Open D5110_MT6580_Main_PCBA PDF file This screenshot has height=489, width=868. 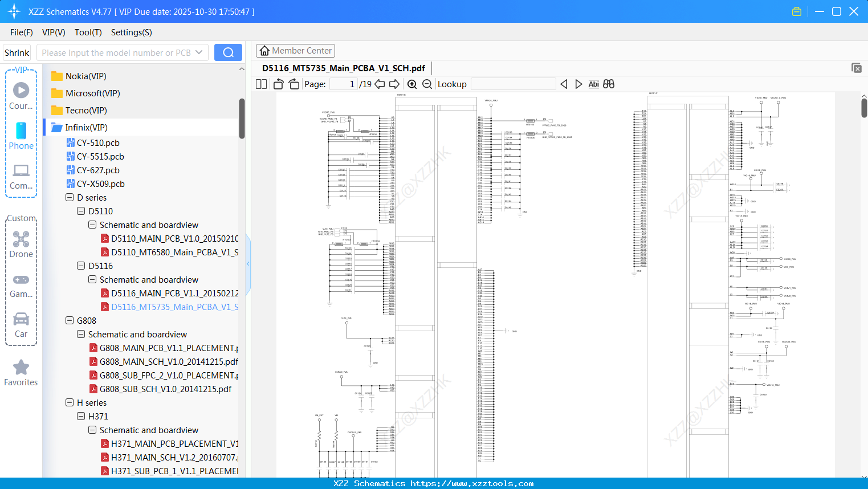point(169,252)
